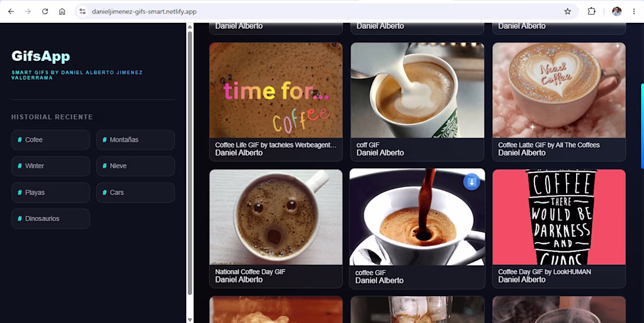Viewport: 644px width, 323px height.
Task: Click the page's cyan scrollbar thumb
Action: [642, 126]
